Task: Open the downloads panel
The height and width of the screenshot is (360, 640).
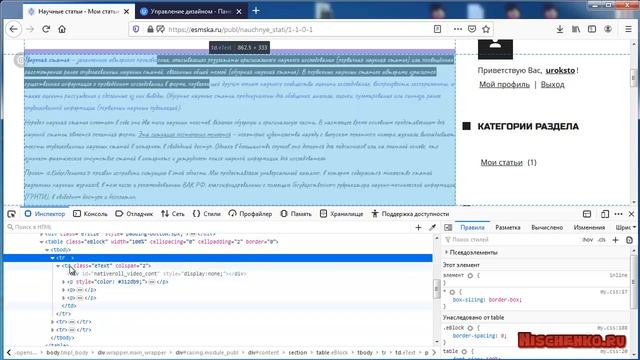Action: coord(560,29)
